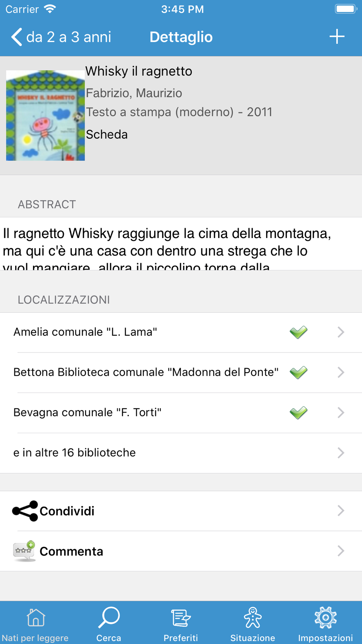Tap green checkmark for Bevagna comunale

coord(299,413)
